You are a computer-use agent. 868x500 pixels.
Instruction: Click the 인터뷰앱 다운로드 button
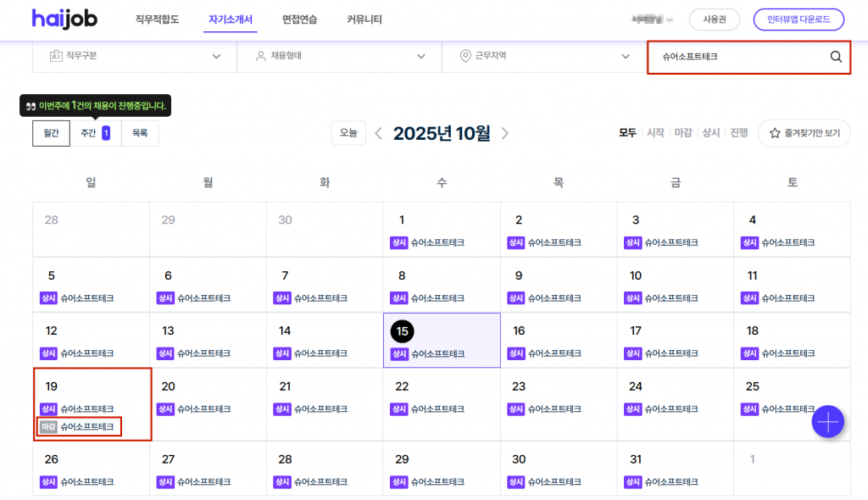[x=798, y=19]
